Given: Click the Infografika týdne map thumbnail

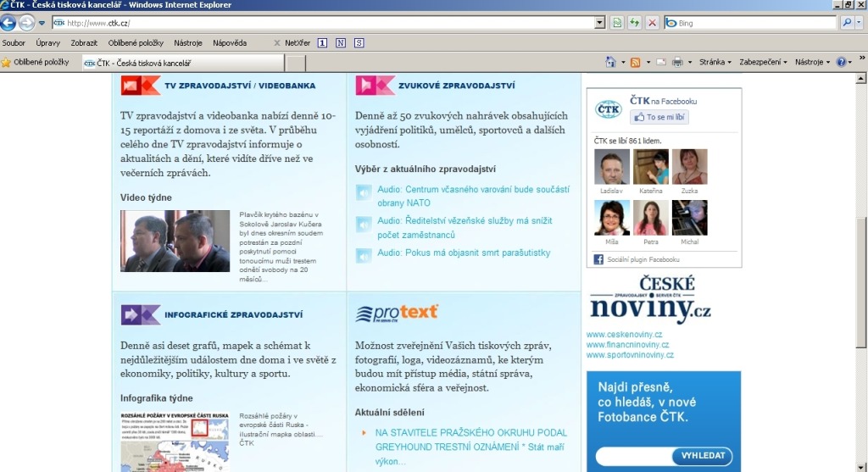Looking at the screenshot, I should [175, 441].
